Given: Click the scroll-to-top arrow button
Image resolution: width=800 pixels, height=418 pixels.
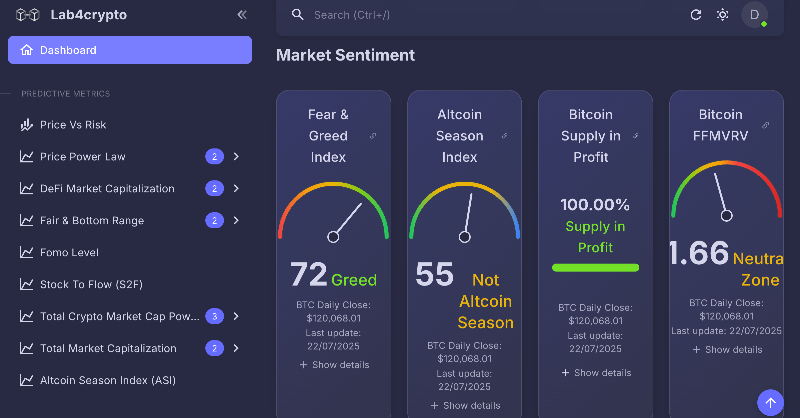Looking at the screenshot, I should pyautogui.click(x=770, y=403).
